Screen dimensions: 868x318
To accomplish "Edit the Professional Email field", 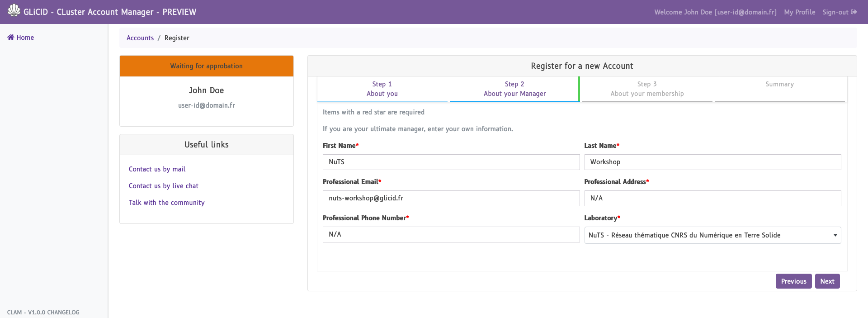I will (451, 198).
